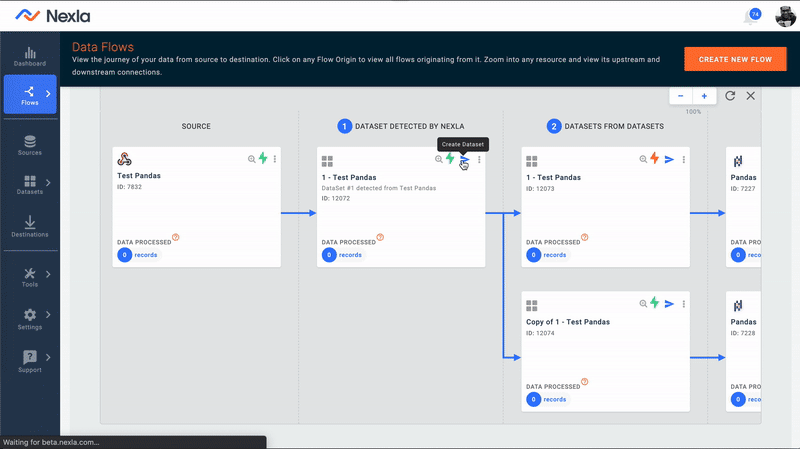800x449 pixels.
Task: Zoom out with the minus button
Action: [x=681, y=96]
